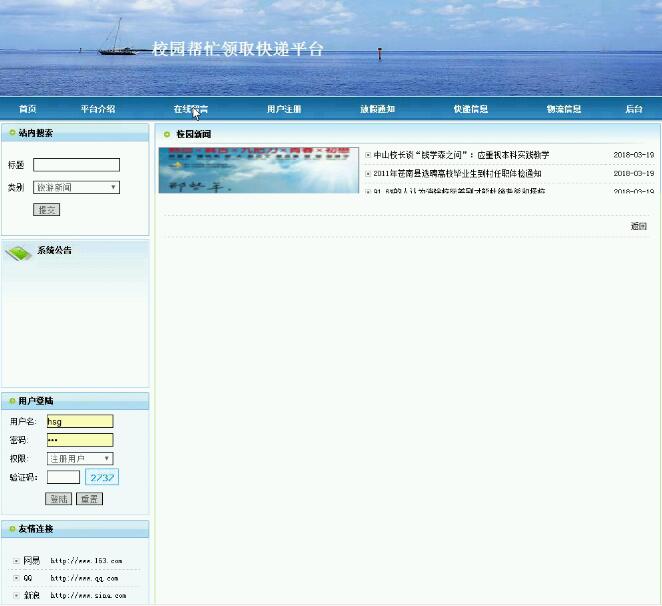
Task: Open the 物流信息 navigation item
Action: point(564,109)
